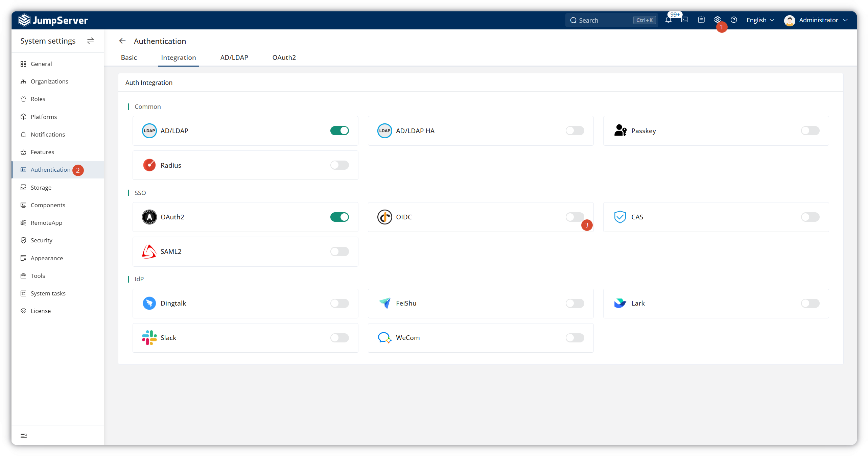Screen dimensions: 868x456
Task: Open the notifications bell icon
Action: (x=668, y=20)
